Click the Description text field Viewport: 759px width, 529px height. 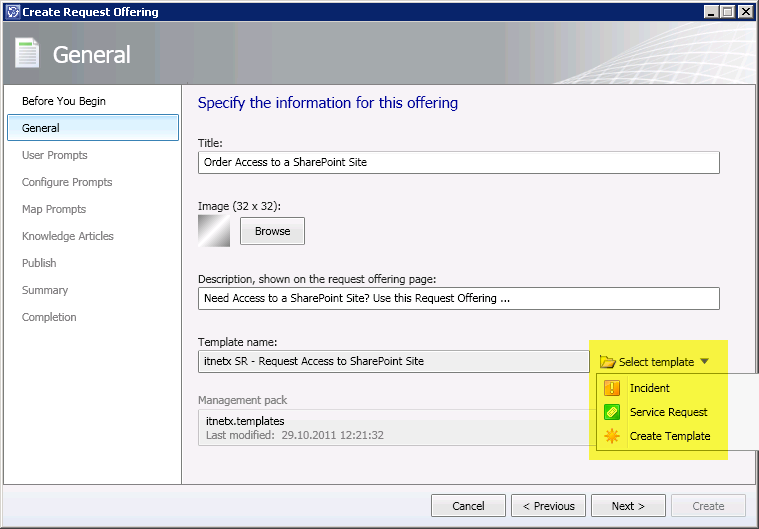click(459, 298)
